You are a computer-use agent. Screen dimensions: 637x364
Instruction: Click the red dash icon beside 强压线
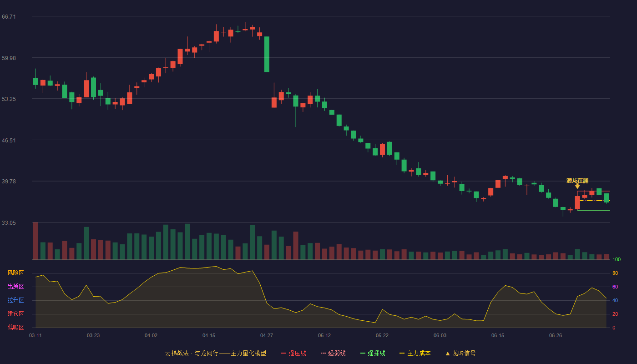tap(283, 354)
